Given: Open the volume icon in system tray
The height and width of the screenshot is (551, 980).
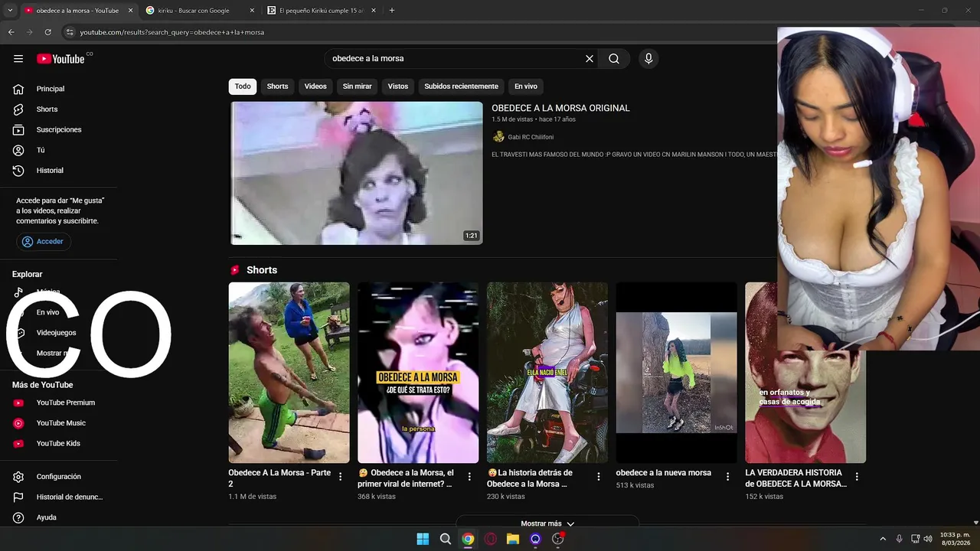Looking at the screenshot, I should pyautogui.click(x=928, y=539).
